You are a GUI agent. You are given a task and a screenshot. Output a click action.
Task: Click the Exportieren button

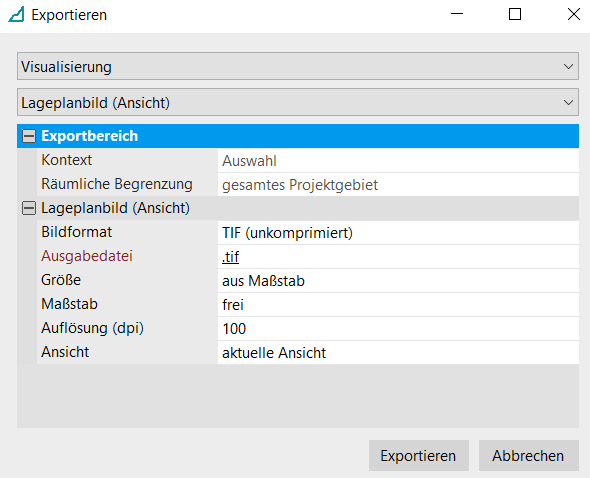pyautogui.click(x=418, y=455)
